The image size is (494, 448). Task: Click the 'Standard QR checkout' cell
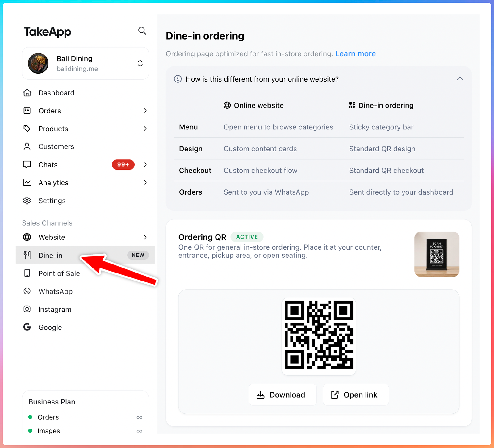tap(386, 170)
